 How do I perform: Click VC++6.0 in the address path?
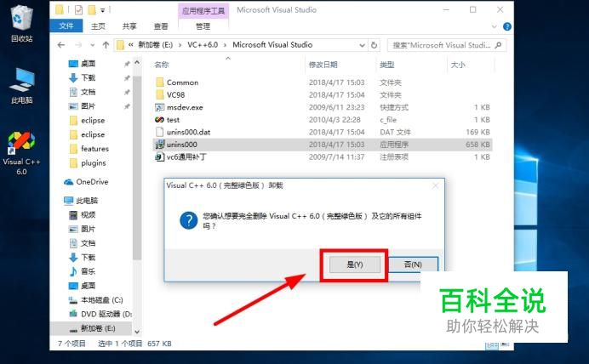pos(203,45)
